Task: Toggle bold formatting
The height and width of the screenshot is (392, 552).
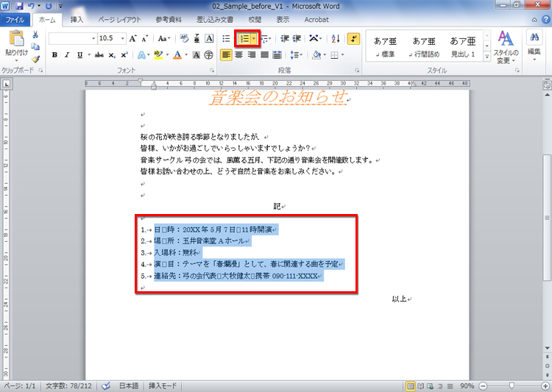Action: pyautogui.click(x=54, y=55)
